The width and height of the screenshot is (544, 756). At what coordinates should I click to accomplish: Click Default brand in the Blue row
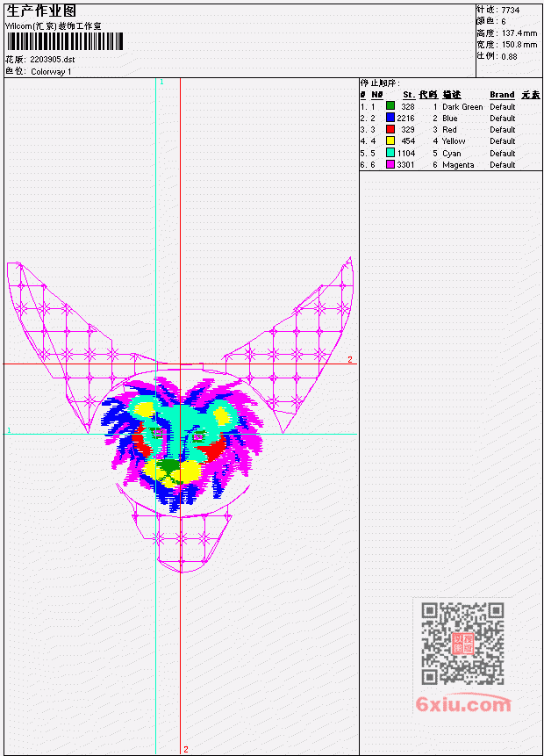click(x=503, y=119)
